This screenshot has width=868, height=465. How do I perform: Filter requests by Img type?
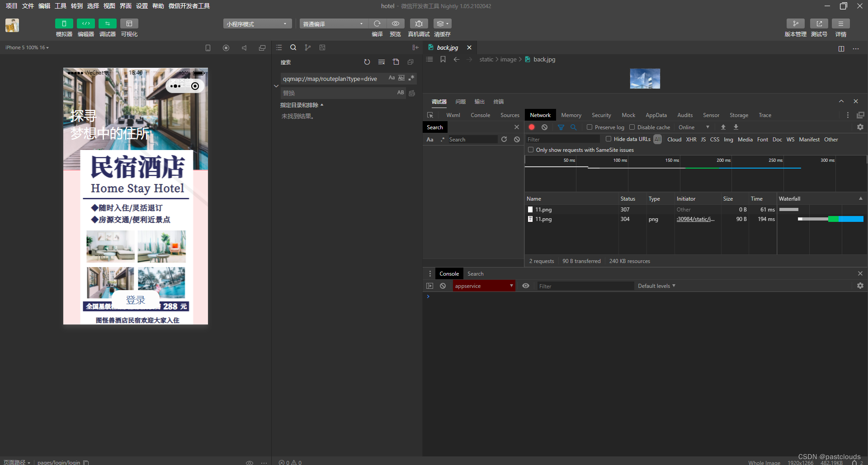[x=728, y=140]
